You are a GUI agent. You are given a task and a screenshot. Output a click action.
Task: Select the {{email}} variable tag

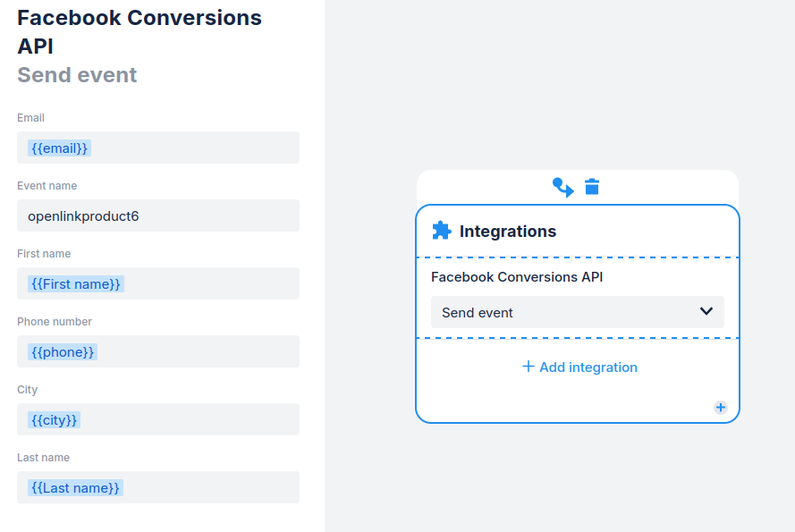(x=60, y=148)
